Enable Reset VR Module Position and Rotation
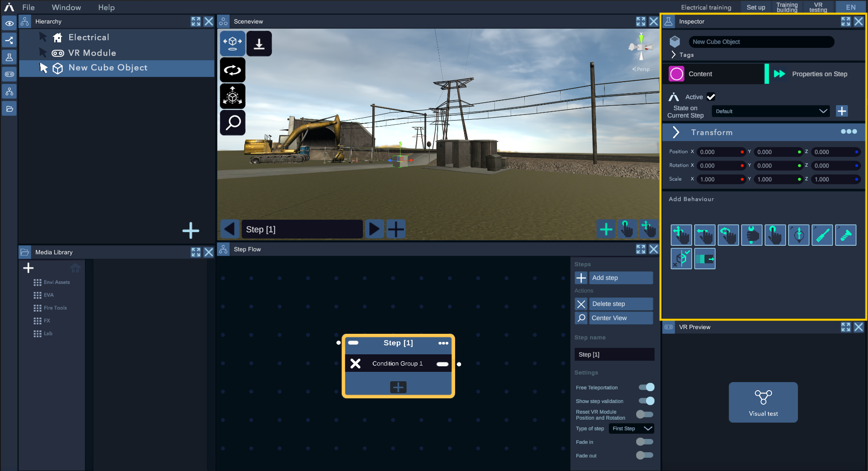Viewport: 868px width, 471px height. pos(645,414)
